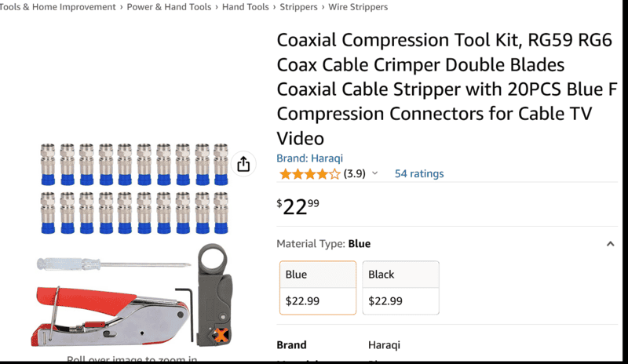Screen dimensions: 628x364
Task: Select the Blue material option
Action: pyautogui.click(x=317, y=287)
